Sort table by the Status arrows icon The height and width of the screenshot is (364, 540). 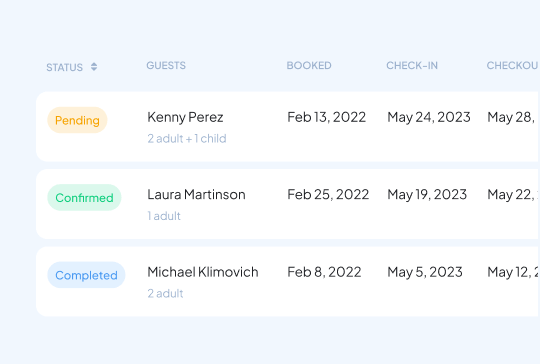click(x=94, y=67)
